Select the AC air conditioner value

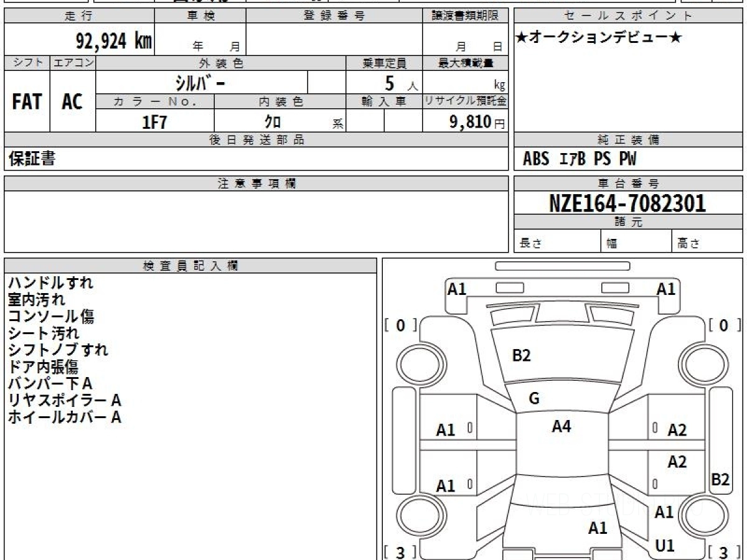[72, 102]
